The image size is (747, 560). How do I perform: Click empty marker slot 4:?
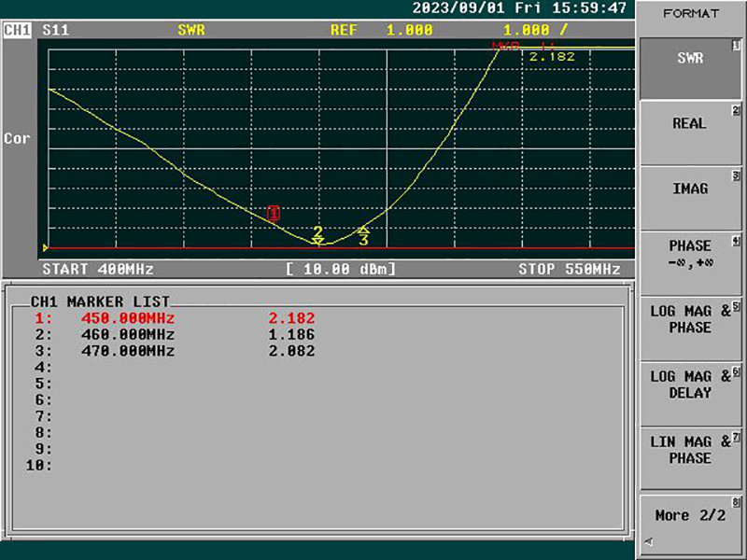tap(43, 367)
